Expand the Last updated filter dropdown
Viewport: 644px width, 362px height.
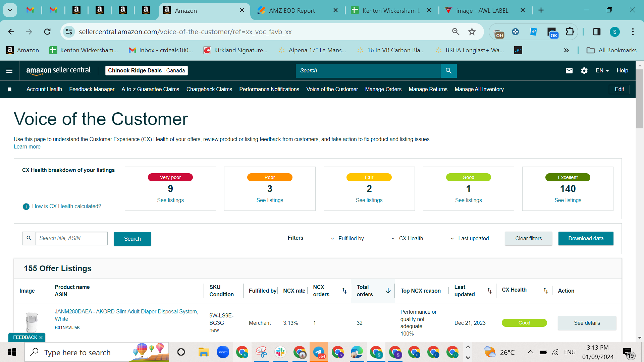click(x=470, y=239)
